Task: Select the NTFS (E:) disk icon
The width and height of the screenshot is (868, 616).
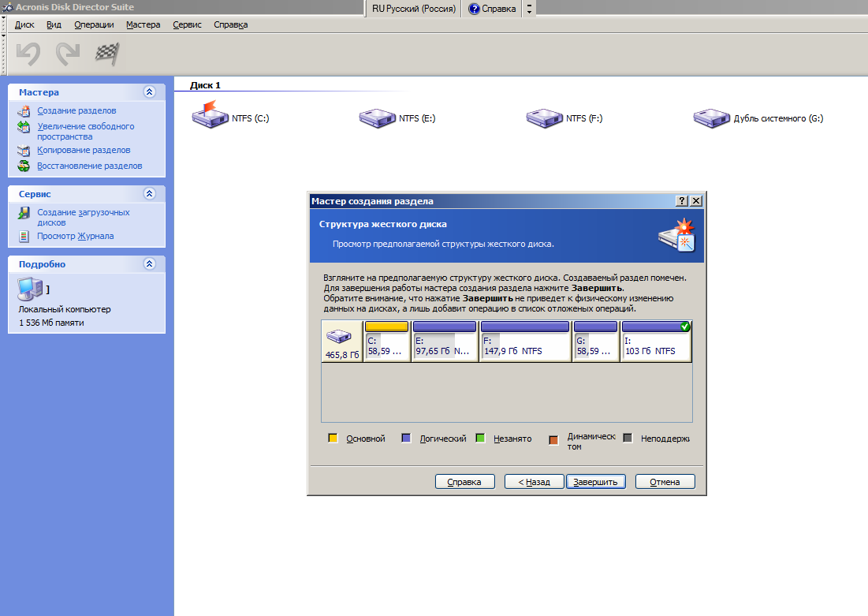Action: [377, 118]
